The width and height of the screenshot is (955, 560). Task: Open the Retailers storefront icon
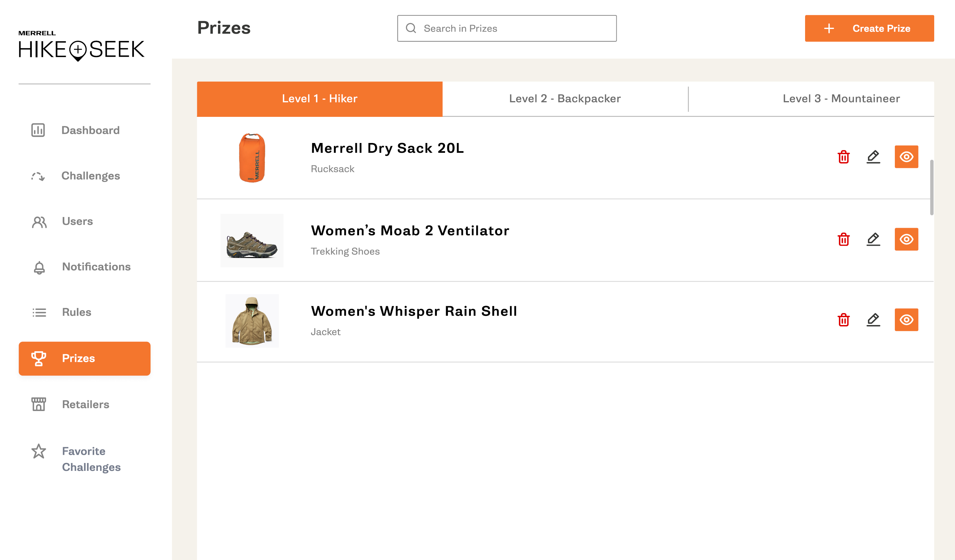tap(38, 404)
